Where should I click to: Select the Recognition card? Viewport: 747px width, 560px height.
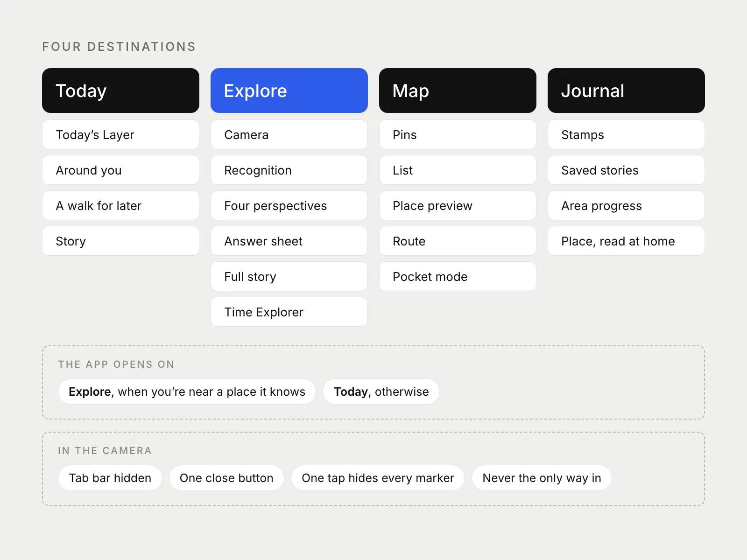tap(289, 170)
